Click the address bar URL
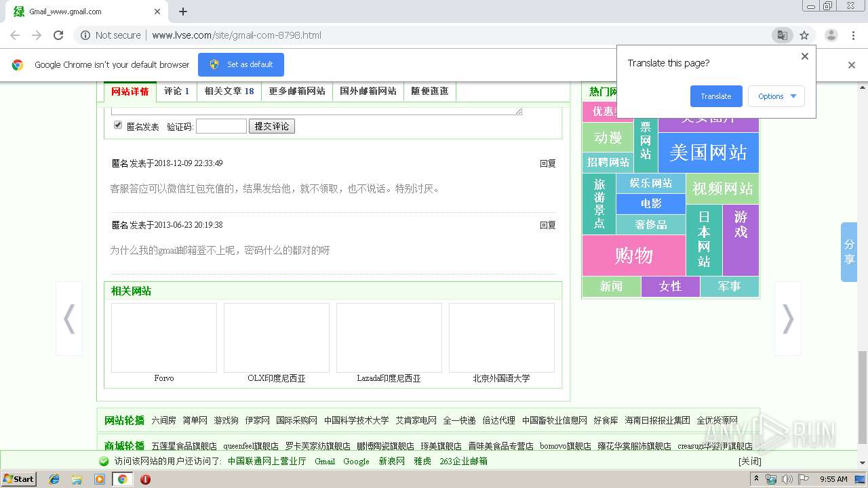The width and height of the screenshot is (868, 488). tap(236, 35)
